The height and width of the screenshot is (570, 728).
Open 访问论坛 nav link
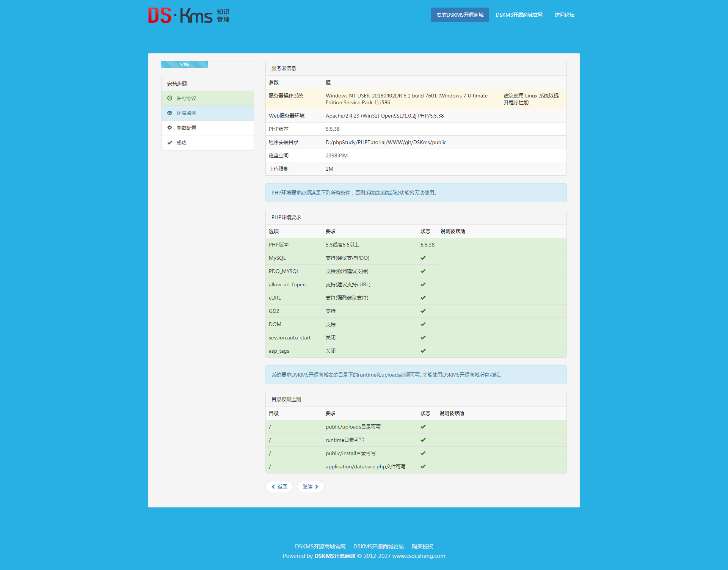point(565,15)
